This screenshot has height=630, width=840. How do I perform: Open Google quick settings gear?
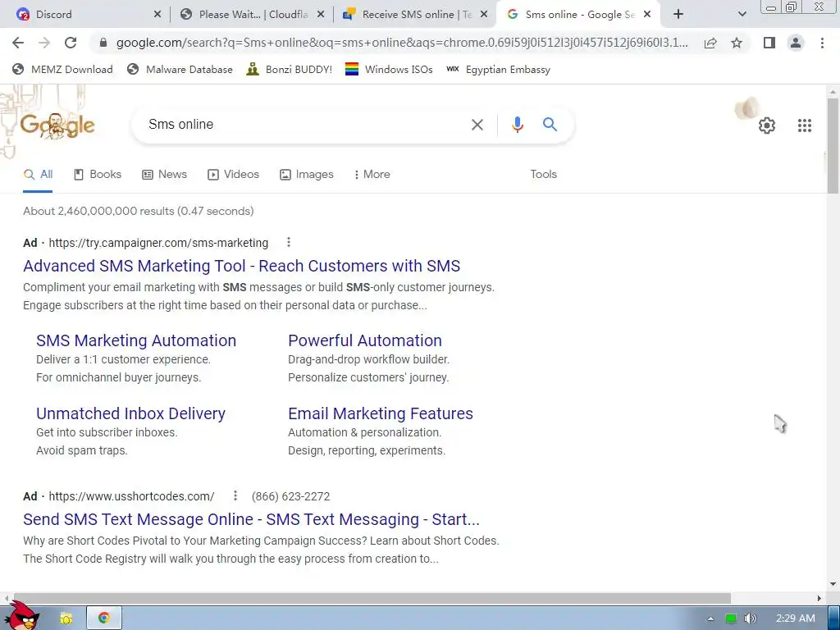pyautogui.click(x=767, y=126)
